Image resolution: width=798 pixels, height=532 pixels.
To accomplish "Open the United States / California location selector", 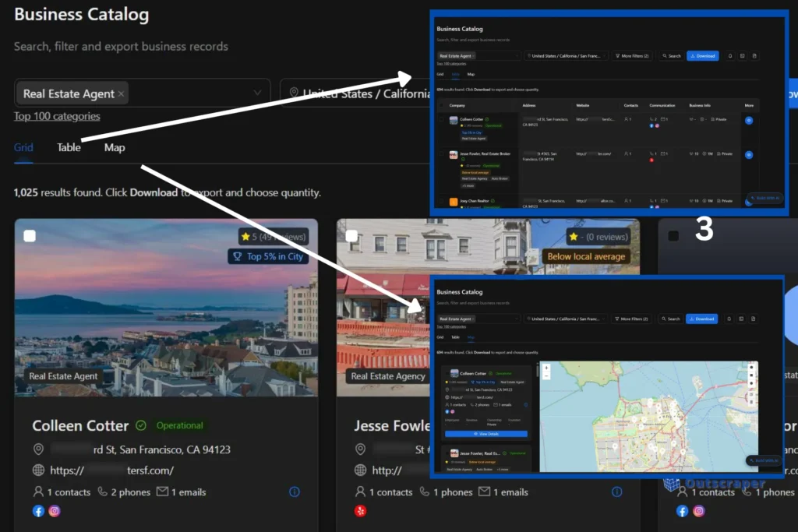I will [355, 93].
